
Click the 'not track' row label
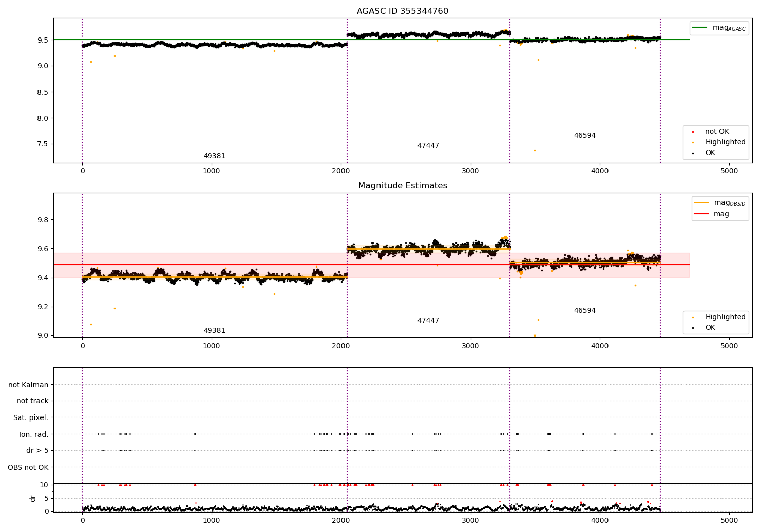point(32,401)
